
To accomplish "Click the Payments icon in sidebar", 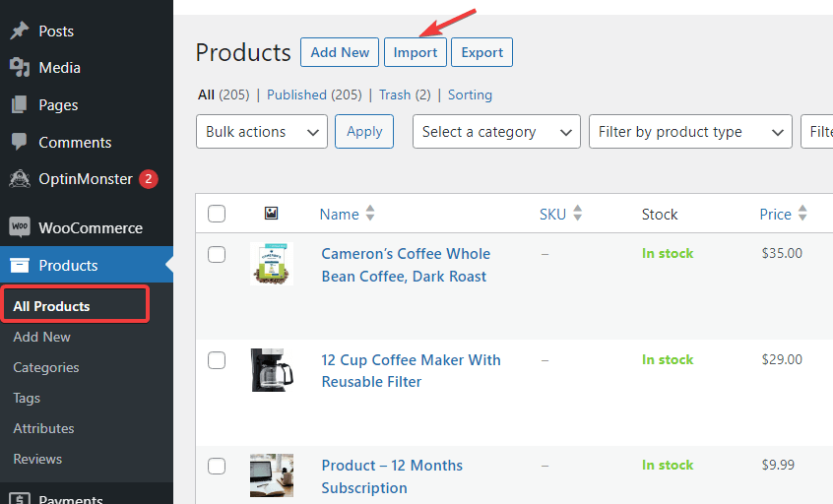I will pyautogui.click(x=20, y=499).
